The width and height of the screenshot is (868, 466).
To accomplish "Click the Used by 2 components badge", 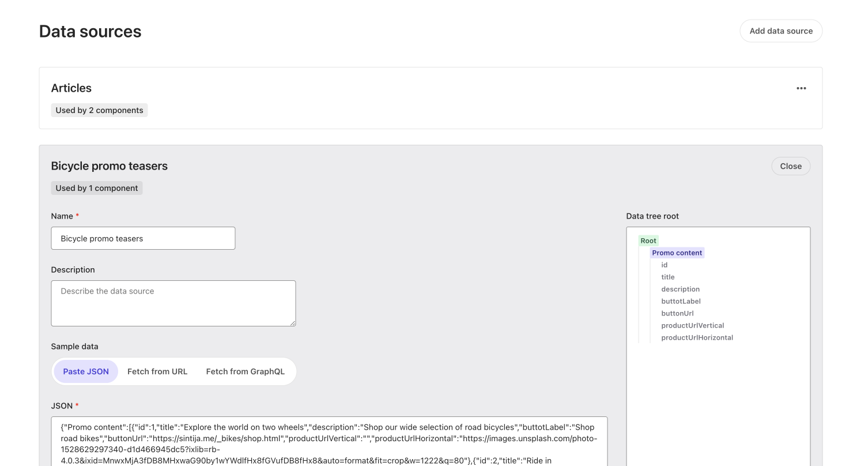I will pyautogui.click(x=99, y=110).
